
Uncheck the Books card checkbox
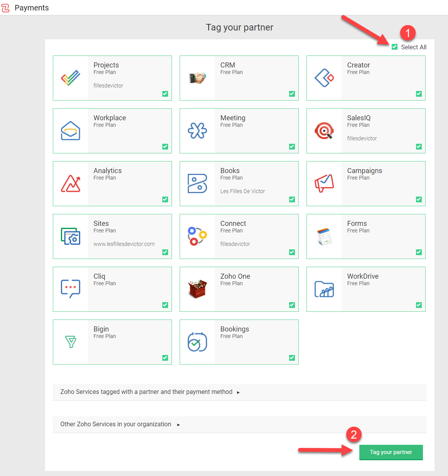[x=292, y=199]
